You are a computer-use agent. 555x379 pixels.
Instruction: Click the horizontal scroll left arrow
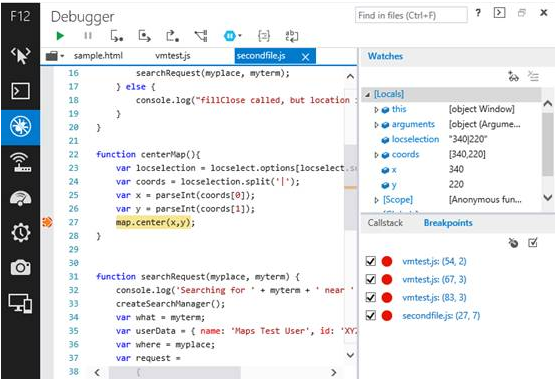(97, 372)
